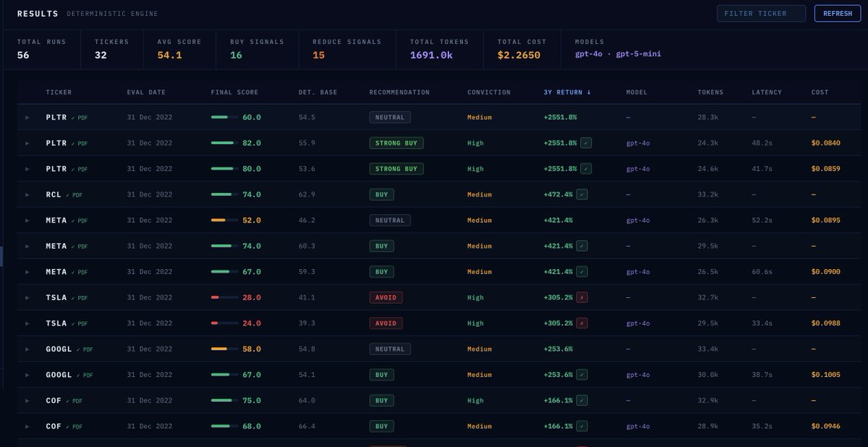
Task: Open PDF for TSLA row scored 24.0
Action: (79, 323)
